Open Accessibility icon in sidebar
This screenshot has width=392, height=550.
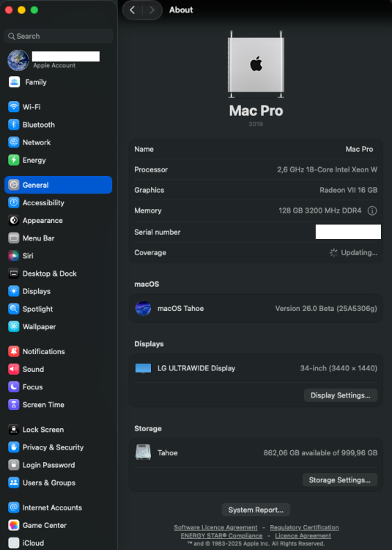[14, 202]
